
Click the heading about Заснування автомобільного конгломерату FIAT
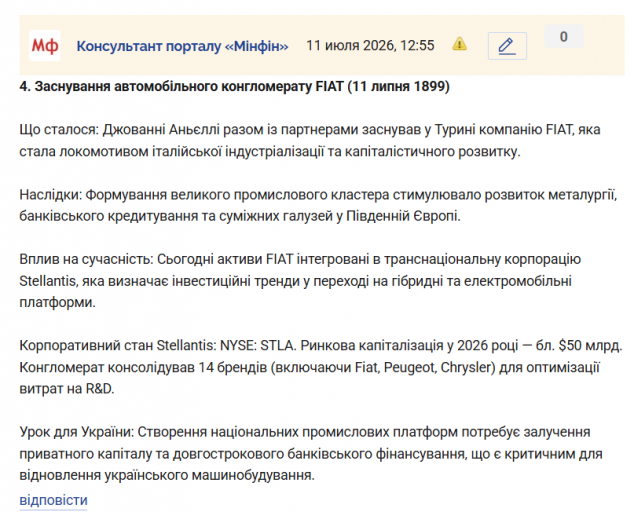pos(235,86)
